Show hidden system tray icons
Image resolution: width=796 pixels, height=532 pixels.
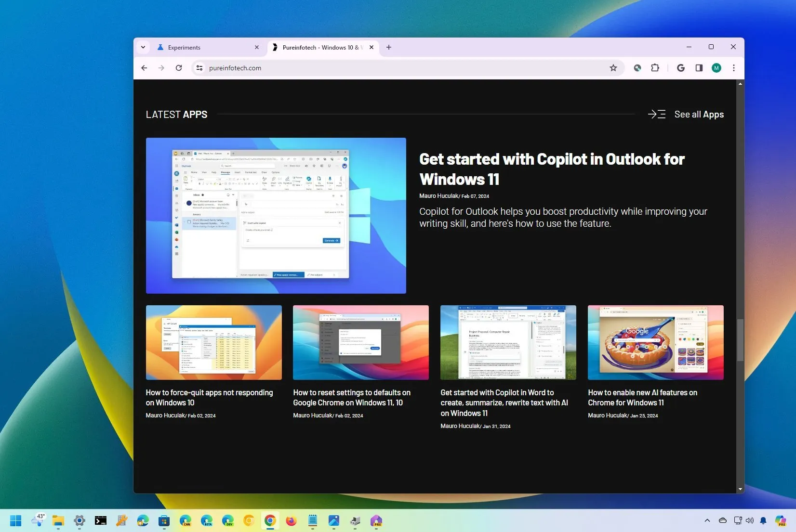pyautogui.click(x=707, y=520)
